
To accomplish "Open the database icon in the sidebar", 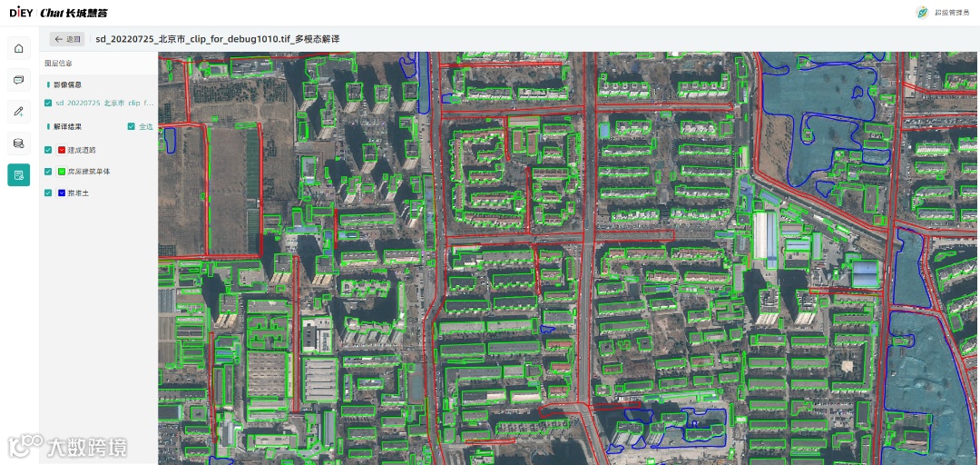I will click(19, 143).
